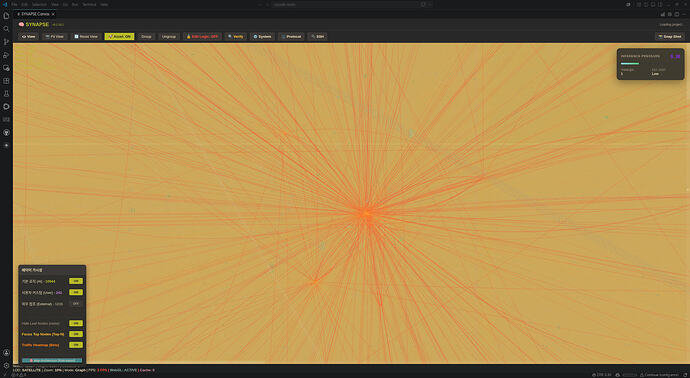
Task: Open the Edit menu
Action: click(x=24, y=4)
